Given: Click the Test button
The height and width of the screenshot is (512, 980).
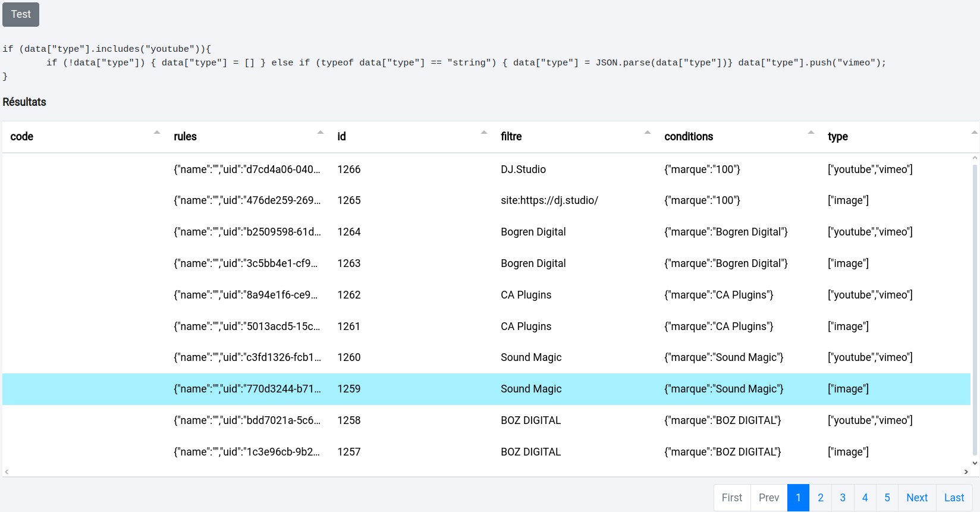Looking at the screenshot, I should click(21, 14).
